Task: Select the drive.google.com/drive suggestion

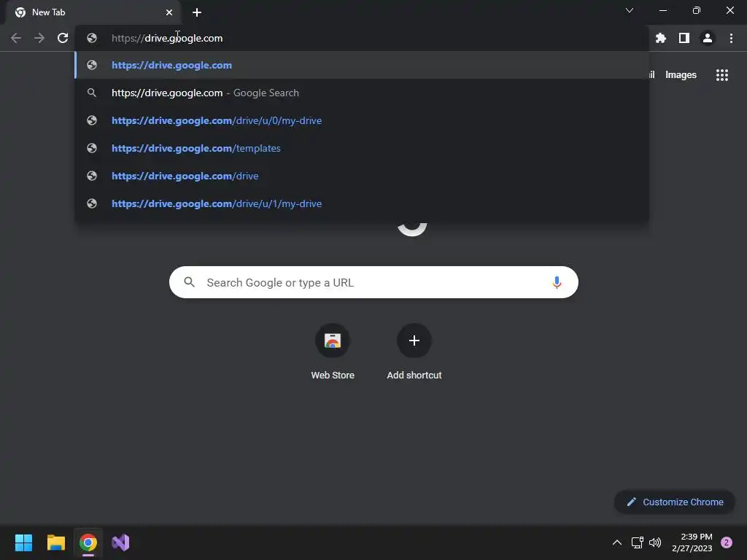Action: coord(362,176)
